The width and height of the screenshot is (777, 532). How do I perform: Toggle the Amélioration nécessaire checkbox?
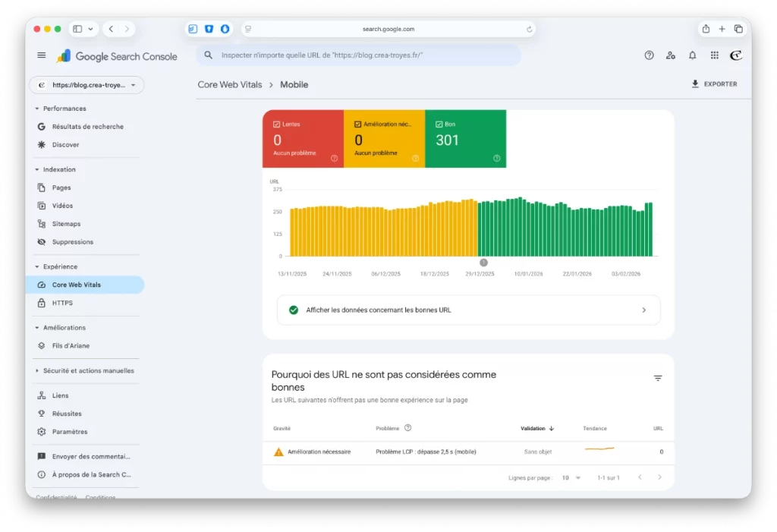pyautogui.click(x=358, y=124)
